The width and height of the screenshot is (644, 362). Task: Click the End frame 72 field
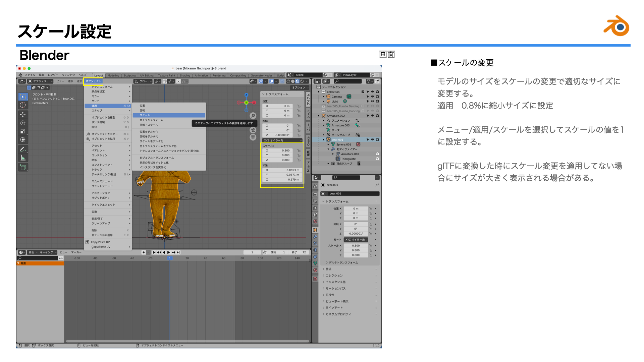click(299, 252)
